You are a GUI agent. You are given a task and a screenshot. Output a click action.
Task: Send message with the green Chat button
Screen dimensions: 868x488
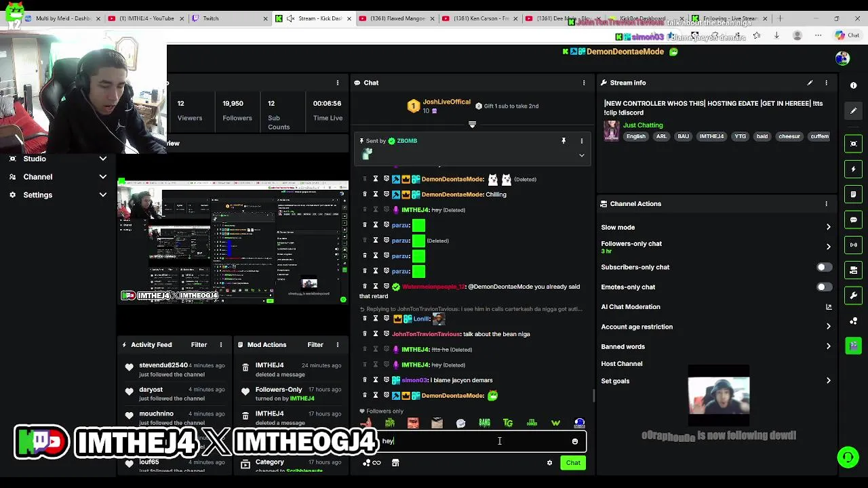[x=573, y=463]
